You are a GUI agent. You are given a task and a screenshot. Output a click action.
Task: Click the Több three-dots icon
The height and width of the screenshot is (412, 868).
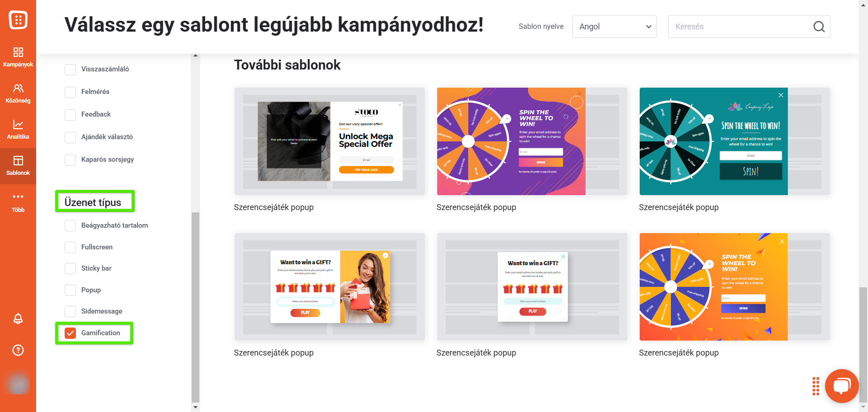click(x=18, y=197)
